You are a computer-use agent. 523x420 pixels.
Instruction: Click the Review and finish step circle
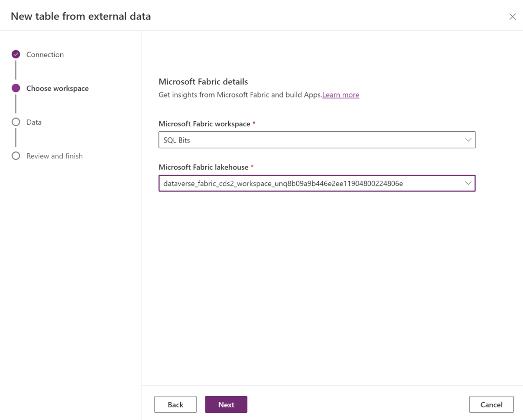point(16,156)
